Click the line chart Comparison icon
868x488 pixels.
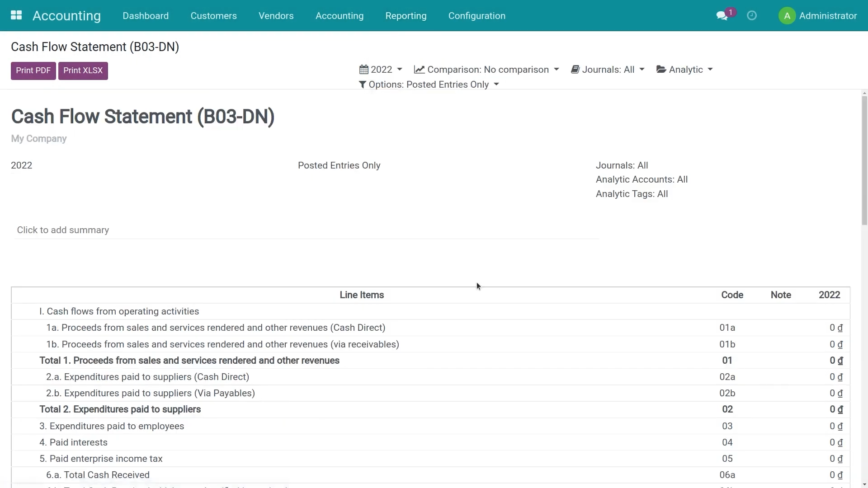pyautogui.click(x=419, y=70)
